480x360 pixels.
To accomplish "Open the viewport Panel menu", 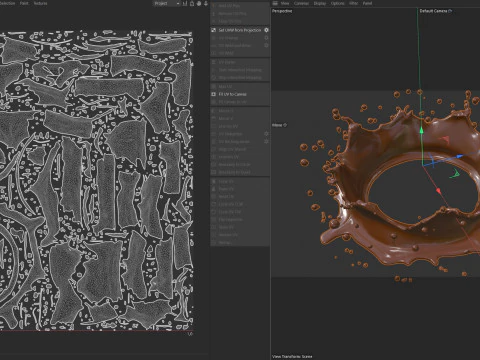I will (367, 3).
